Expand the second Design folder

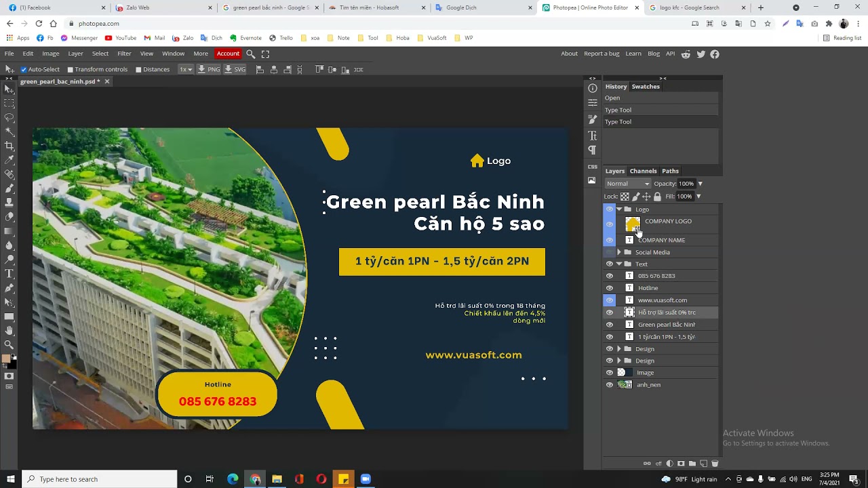click(x=619, y=361)
